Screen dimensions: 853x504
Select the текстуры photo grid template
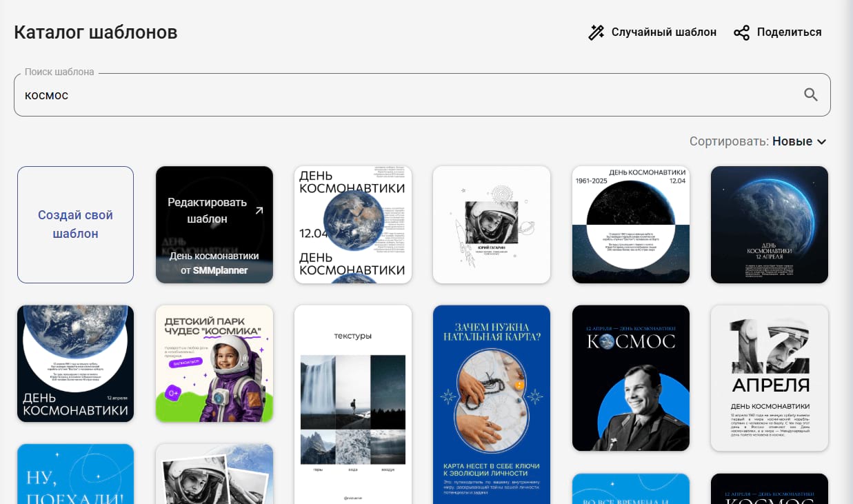point(353,405)
